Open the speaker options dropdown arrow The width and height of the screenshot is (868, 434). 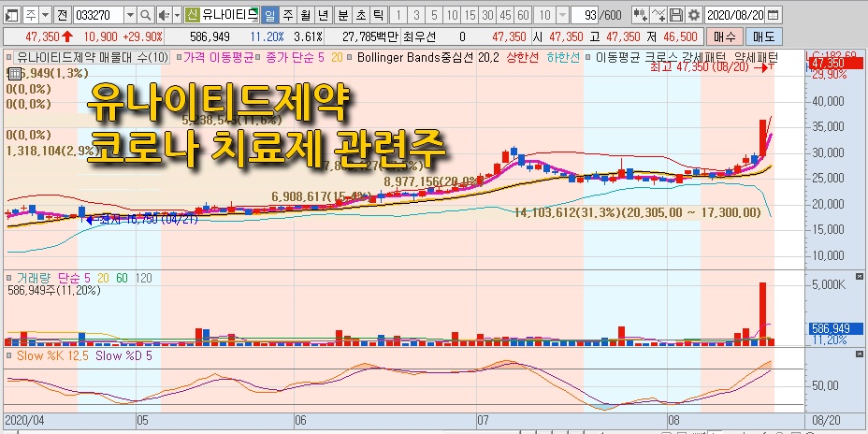(177, 15)
